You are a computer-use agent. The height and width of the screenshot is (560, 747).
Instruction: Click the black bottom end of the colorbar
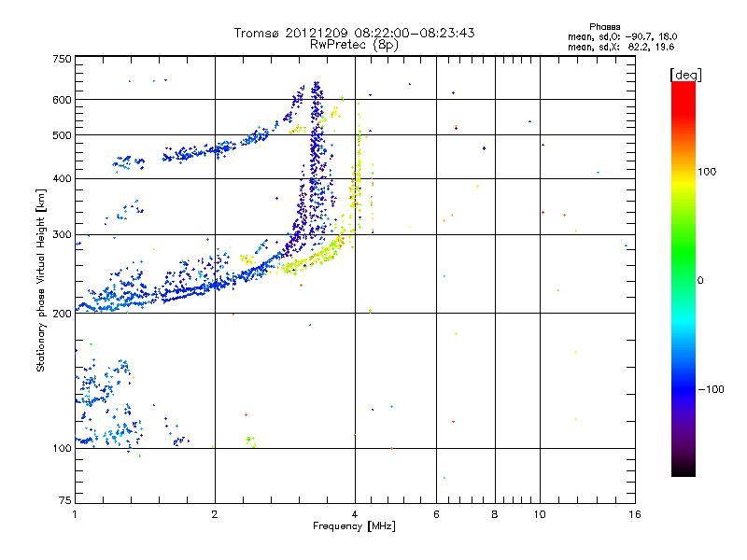click(x=684, y=469)
